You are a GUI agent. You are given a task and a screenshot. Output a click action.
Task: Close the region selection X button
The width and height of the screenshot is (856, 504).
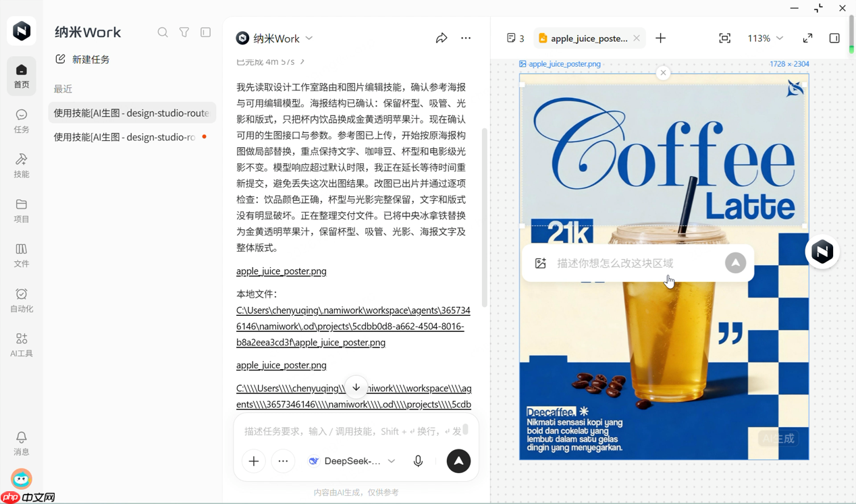(x=664, y=73)
